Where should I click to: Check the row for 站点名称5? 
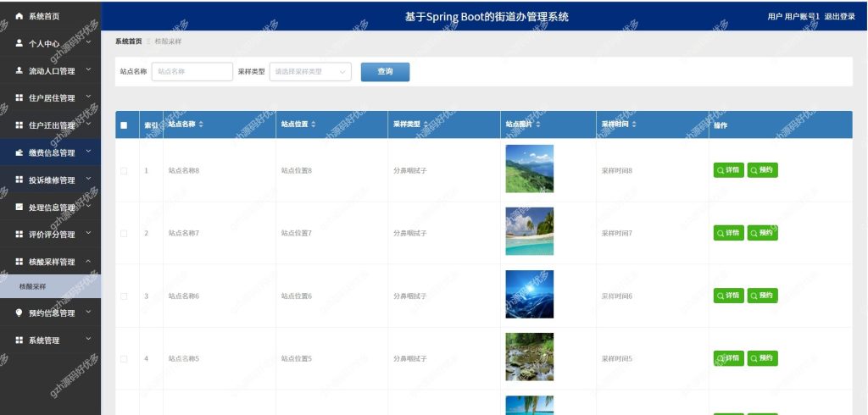[124, 358]
